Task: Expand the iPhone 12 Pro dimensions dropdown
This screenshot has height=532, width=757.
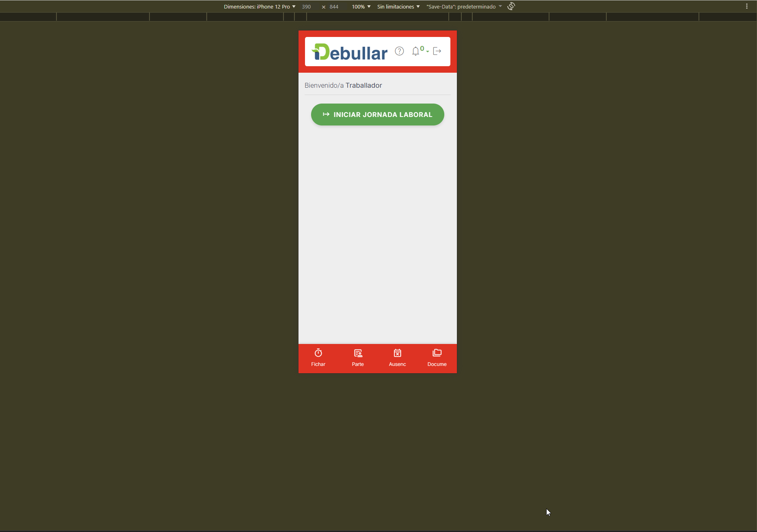Action: [260, 6]
